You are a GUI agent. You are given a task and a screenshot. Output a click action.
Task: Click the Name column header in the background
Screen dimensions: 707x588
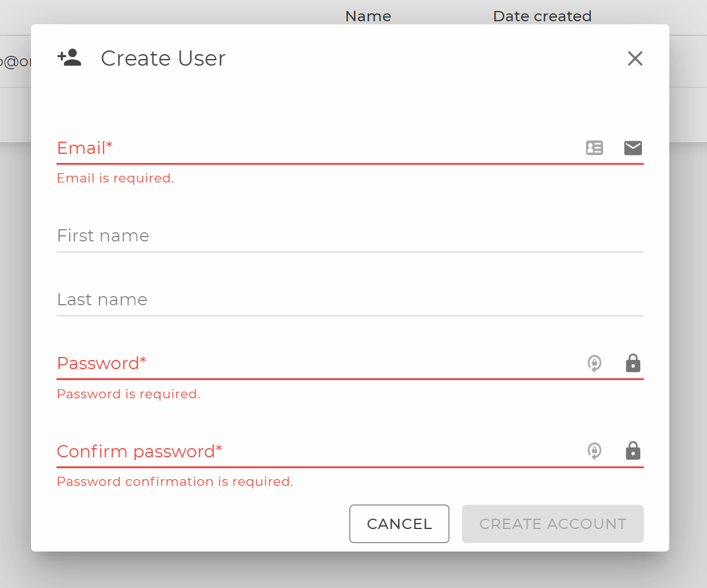(x=368, y=16)
